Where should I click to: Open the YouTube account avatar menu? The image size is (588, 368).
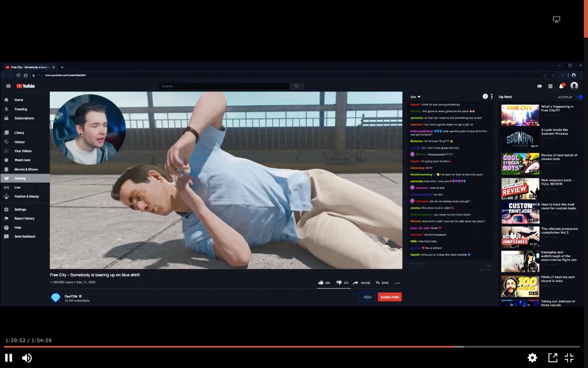point(574,86)
